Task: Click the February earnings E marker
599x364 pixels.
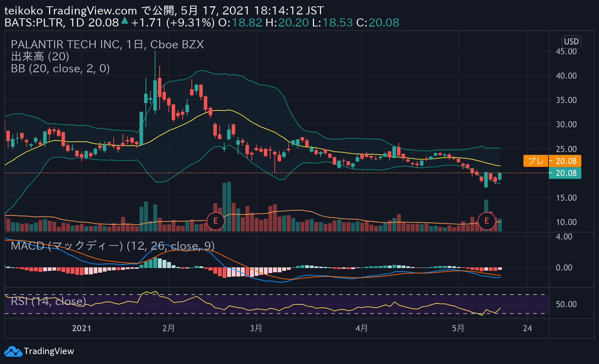Action: pyautogui.click(x=215, y=221)
